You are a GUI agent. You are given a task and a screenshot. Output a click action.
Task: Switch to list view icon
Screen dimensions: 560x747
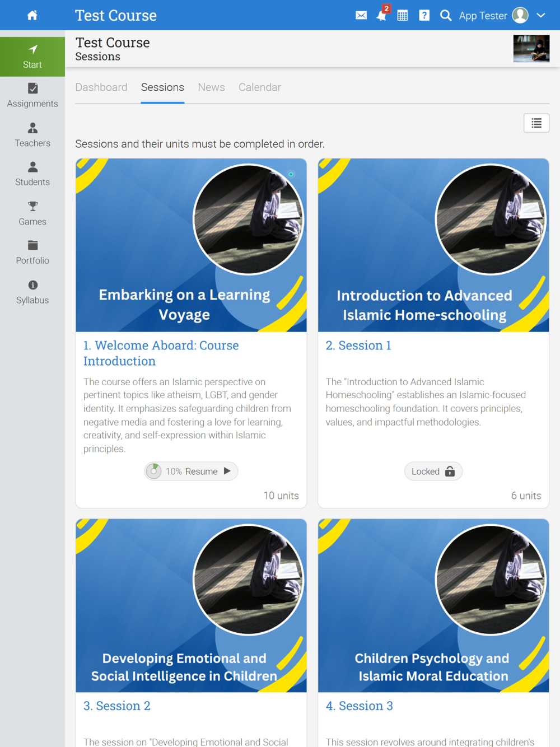click(536, 123)
